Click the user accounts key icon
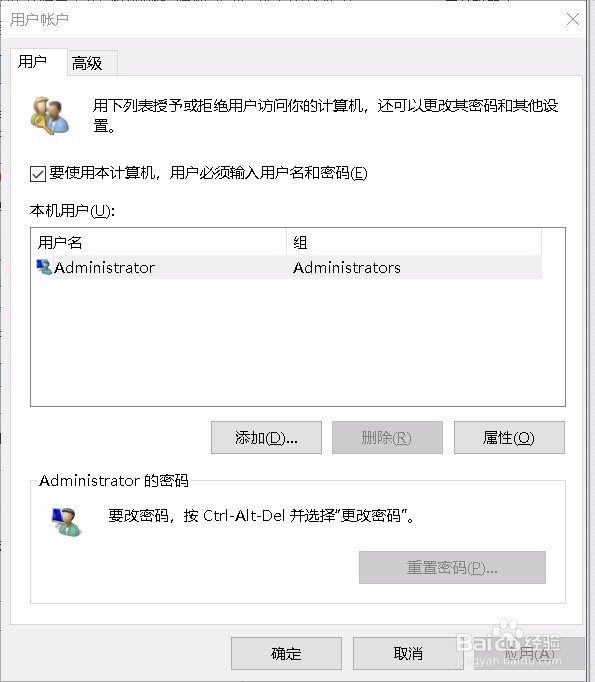595x682 pixels. (x=50, y=116)
